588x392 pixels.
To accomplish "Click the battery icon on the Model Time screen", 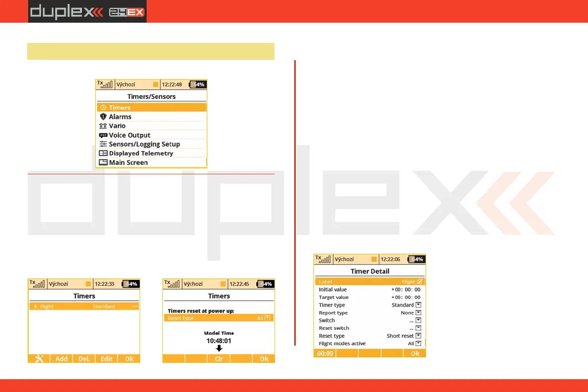I will (x=265, y=284).
